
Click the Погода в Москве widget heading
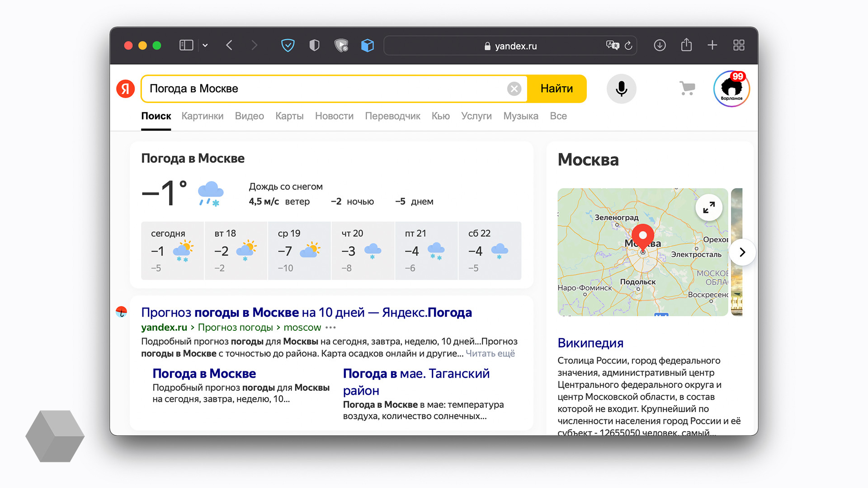(193, 158)
